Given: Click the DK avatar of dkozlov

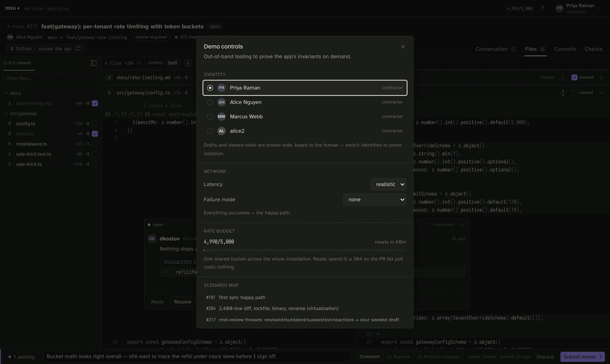Looking at the screenshot, I should pyautogui.click(x=152, y=239).
